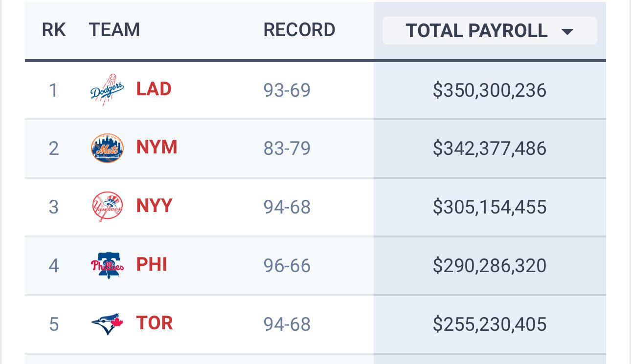Click the Phillies 96-66 record
Image resolution: width=631 pixels, height=364 pixels.
click(x=287, y=266)
